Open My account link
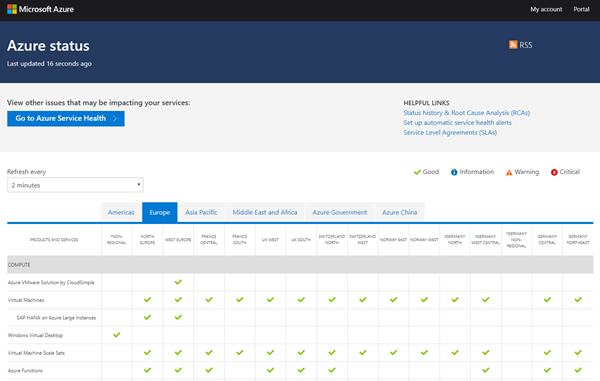The image size is (600, 381). click(x=546, y=9)
